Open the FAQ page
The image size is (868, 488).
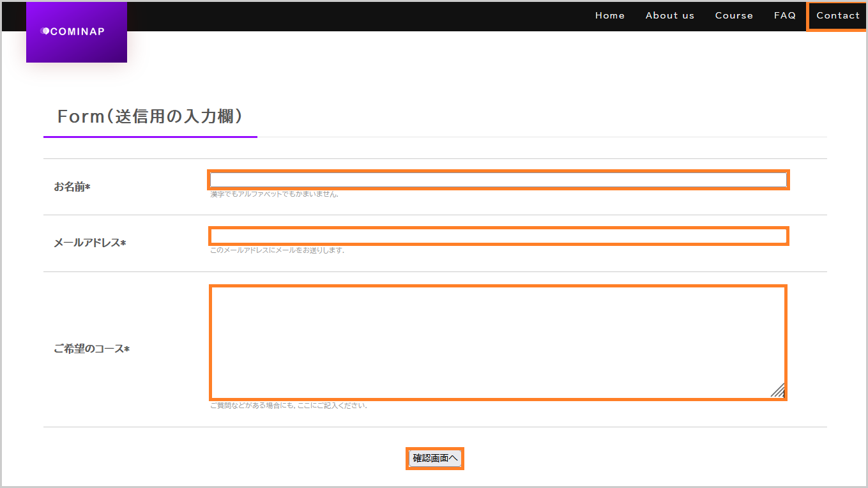point(784,16)
